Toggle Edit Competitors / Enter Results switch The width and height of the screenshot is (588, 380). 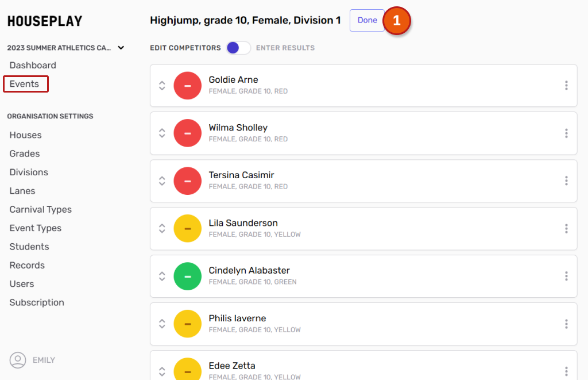pos(238,48)
